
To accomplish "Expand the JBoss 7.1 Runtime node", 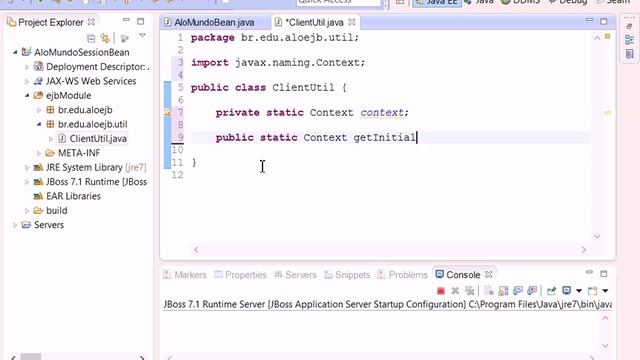I will [x=27, y=182].
